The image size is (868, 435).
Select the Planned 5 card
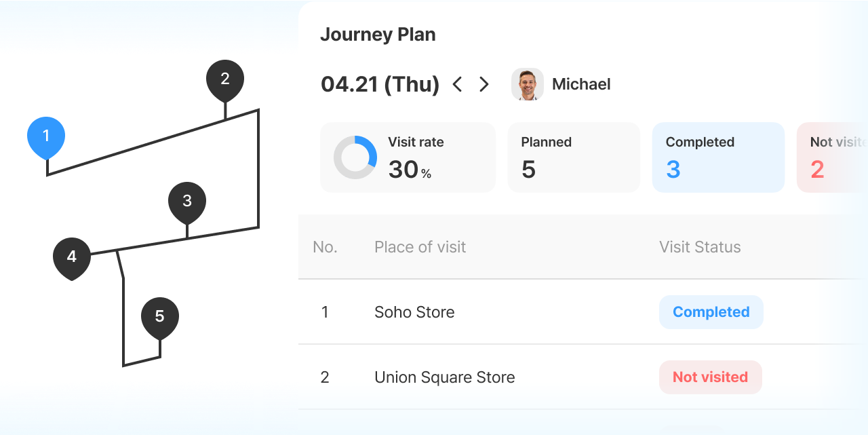click(574, 157)
